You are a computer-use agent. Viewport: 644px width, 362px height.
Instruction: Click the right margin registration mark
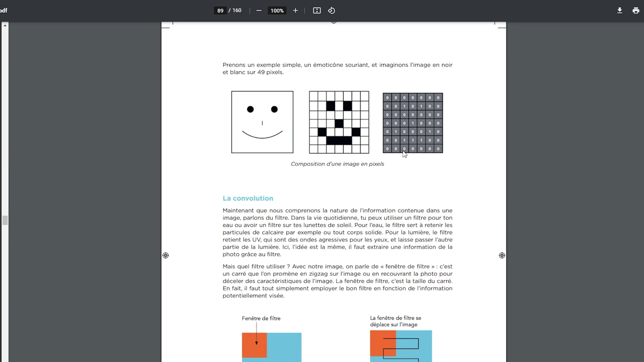pos(502,255)
